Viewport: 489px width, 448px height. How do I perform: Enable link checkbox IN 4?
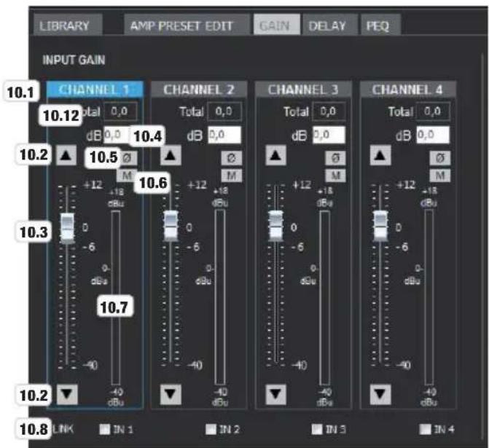[425, 429]
